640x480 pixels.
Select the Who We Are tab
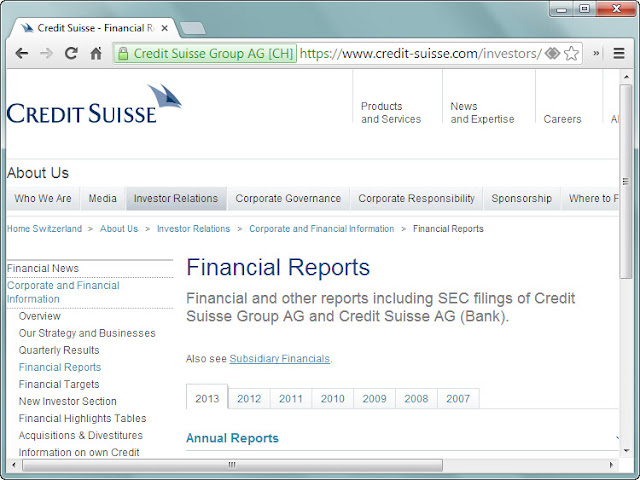pos(43,198)
